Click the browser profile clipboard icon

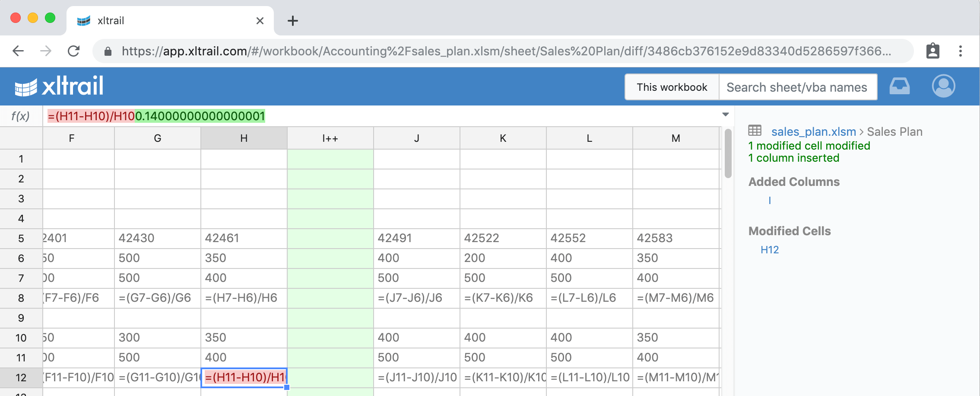tap(932, 51)
